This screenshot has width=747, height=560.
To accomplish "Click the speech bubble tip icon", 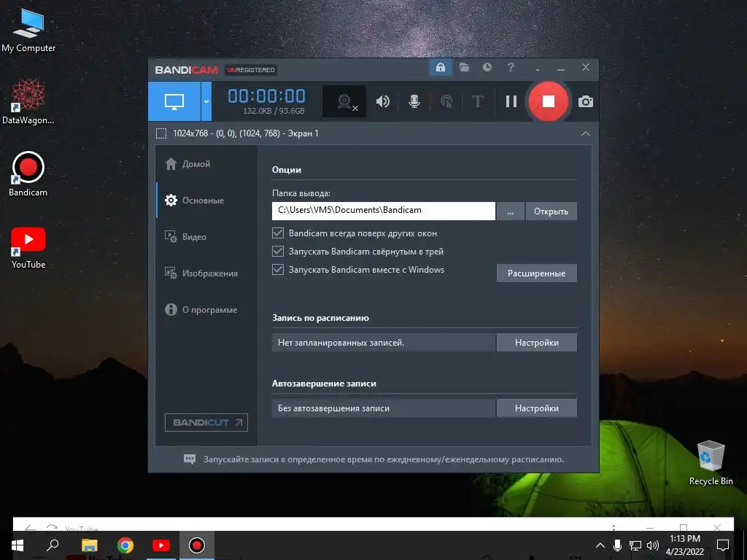I will coord(190,459).
